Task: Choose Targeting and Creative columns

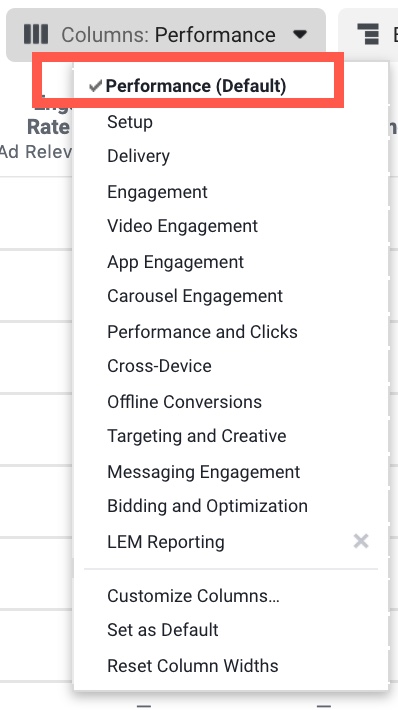Action: click(x=197, y=436)
